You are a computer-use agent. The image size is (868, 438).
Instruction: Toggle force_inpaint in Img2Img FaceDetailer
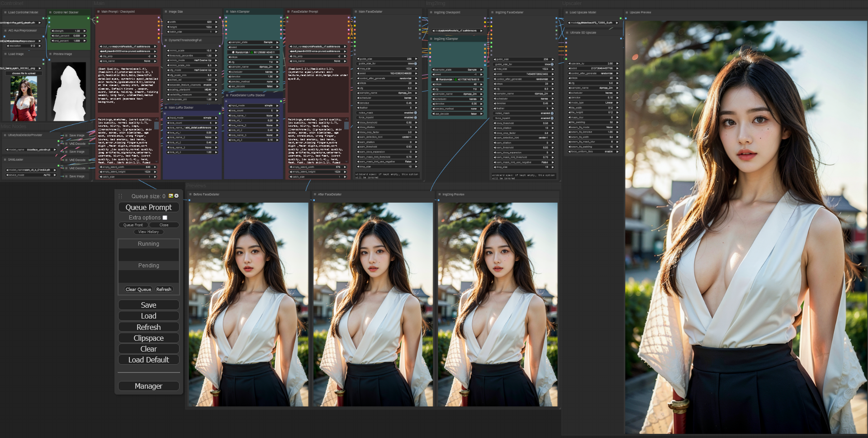pos(552,118)
